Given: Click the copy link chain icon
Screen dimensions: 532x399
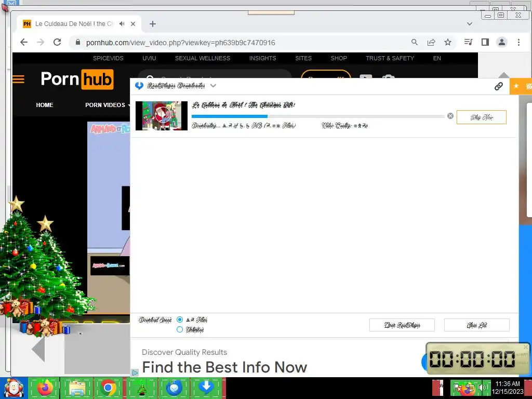Looking at the screenshot, I should tap(498, 86).
